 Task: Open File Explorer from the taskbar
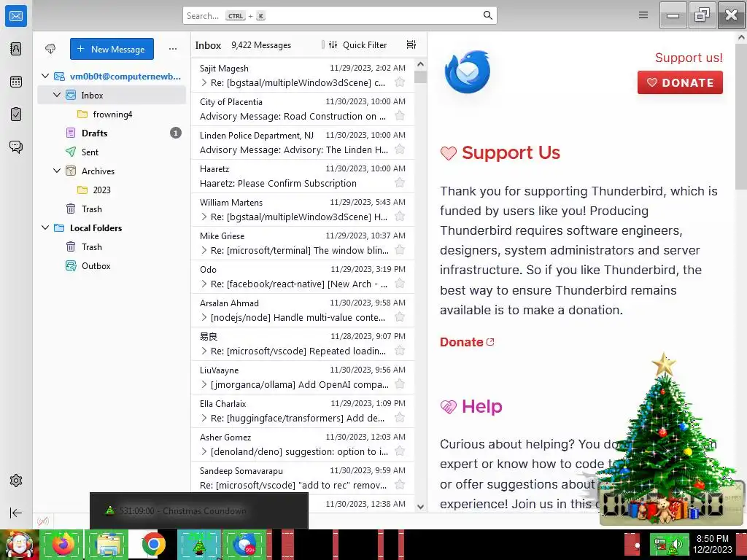[107, 544]
